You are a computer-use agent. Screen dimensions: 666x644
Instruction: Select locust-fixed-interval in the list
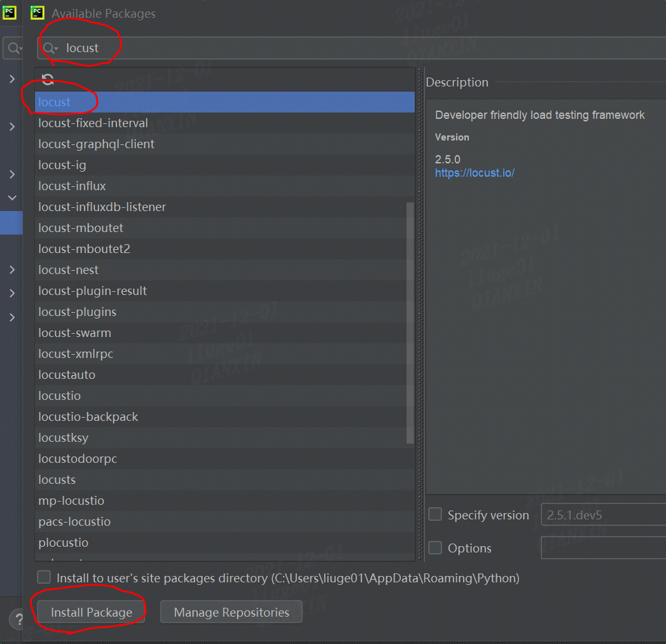point(225,123)
